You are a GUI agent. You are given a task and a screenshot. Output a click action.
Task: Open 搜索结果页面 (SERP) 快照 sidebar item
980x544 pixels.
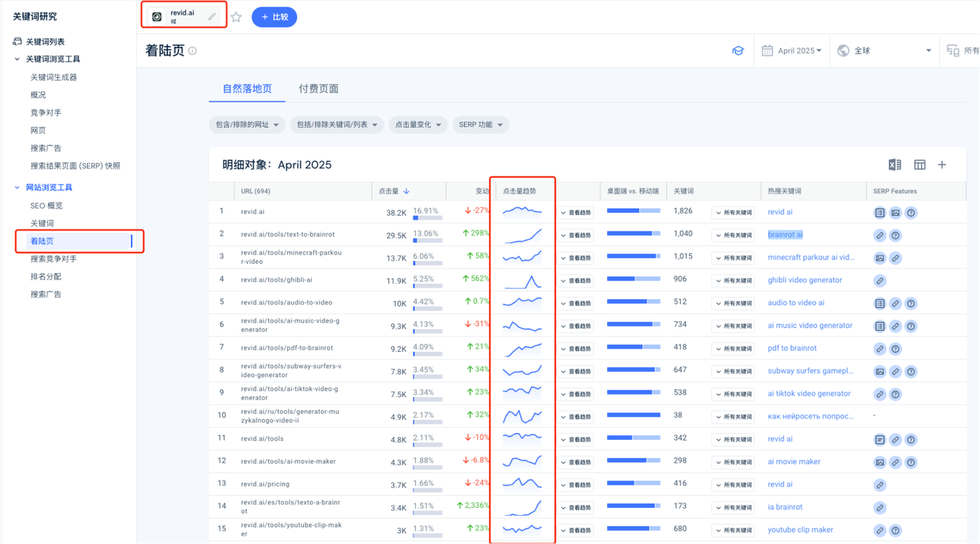pyautogui.click(x=75, y=165)
